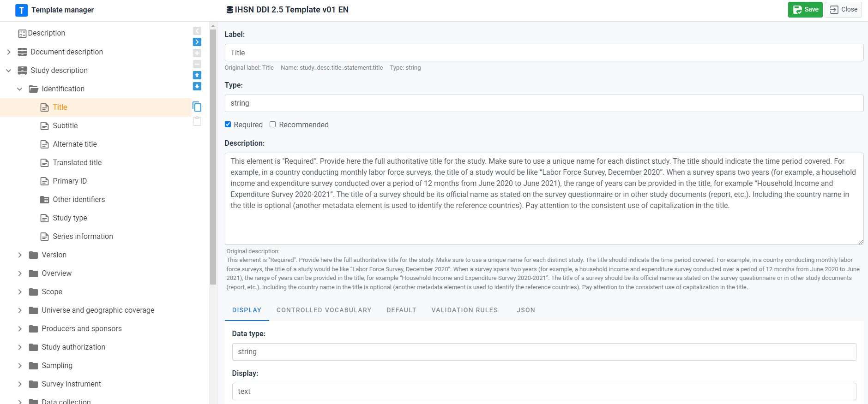Click the Template manager logo icon
This screenshot has height=404, width=868.
coord(21,10)
